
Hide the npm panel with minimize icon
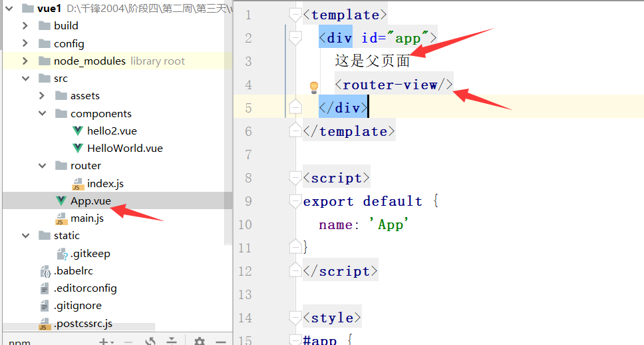tap(221, 342)
